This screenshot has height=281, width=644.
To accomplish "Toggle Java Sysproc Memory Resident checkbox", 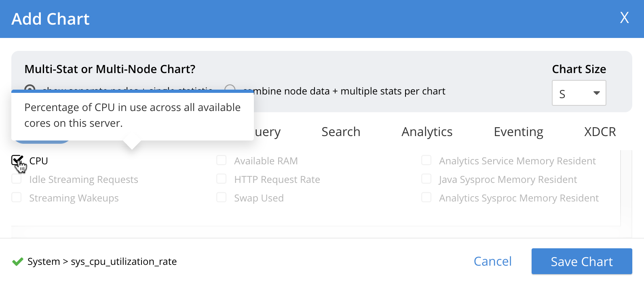I will click(x=427, y=179).
